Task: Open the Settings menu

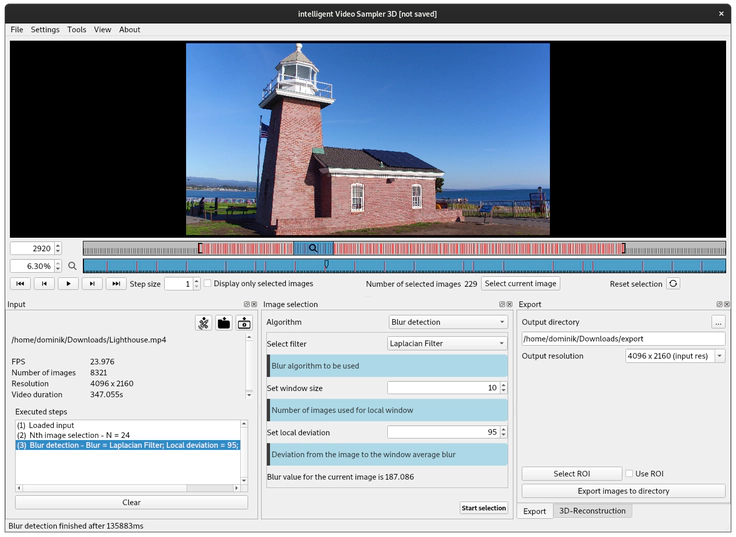Action: tap(45, 30)
